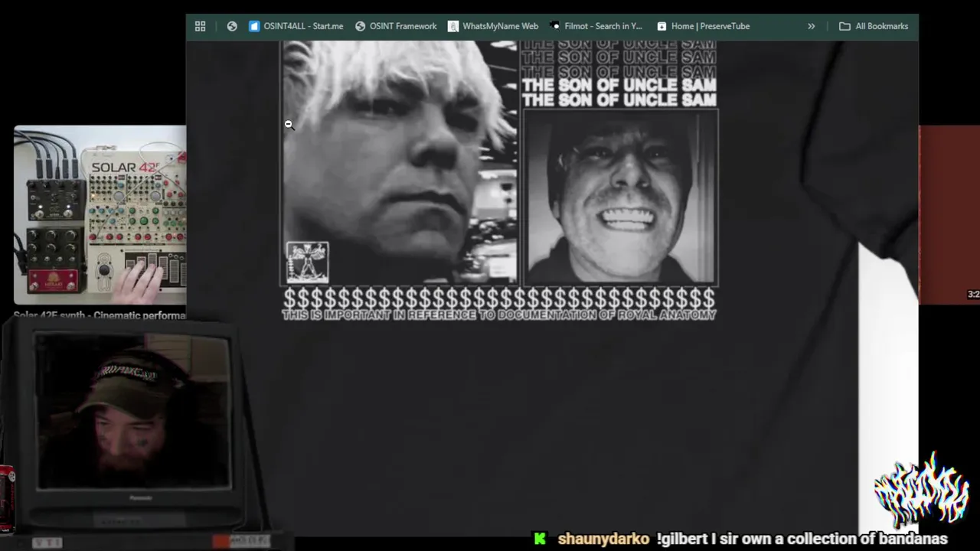This screenshot has height=551, width=980.
Task: Click the OSINT Framework bookmark favicon
Action: tap(360, 26)
